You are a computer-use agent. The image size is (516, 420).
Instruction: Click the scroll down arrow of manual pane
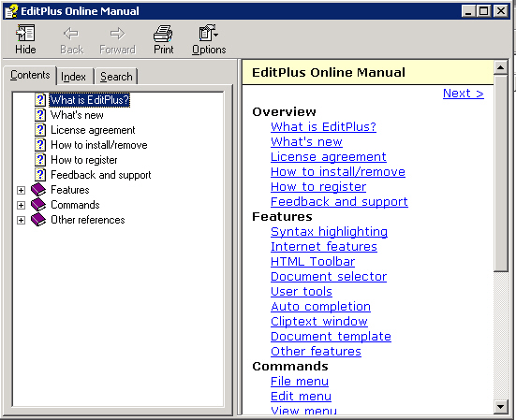(x=500, y=407)
